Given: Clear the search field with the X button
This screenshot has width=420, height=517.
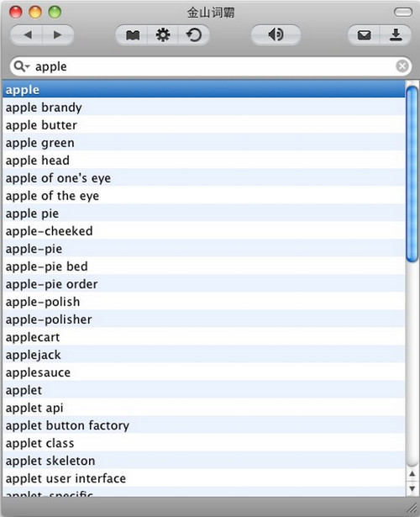Looking at the screenshot, I should [x=402, y=66].
